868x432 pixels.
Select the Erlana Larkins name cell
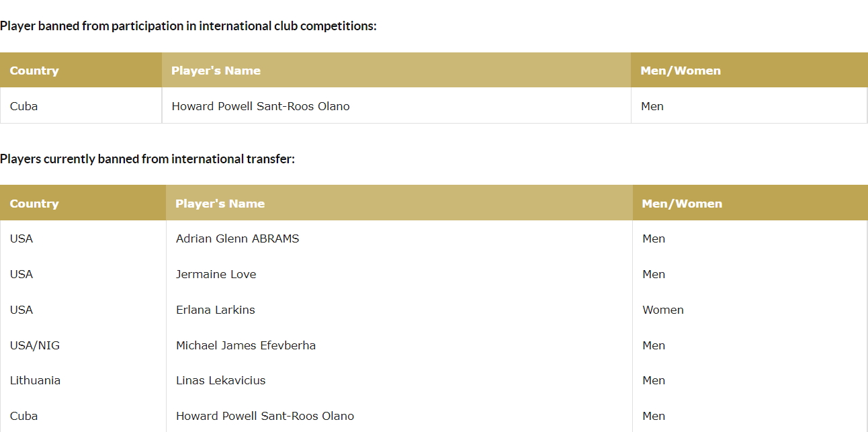click(x=215, y=310)
